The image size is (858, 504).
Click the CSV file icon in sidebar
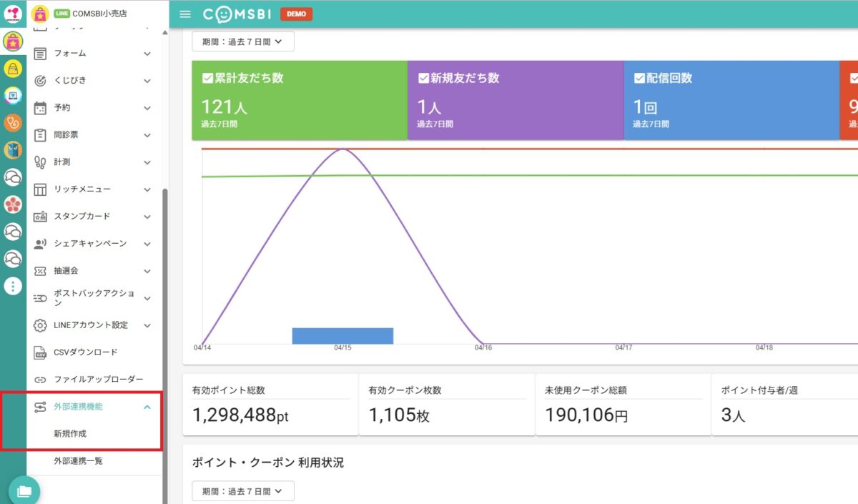(41, 352)
